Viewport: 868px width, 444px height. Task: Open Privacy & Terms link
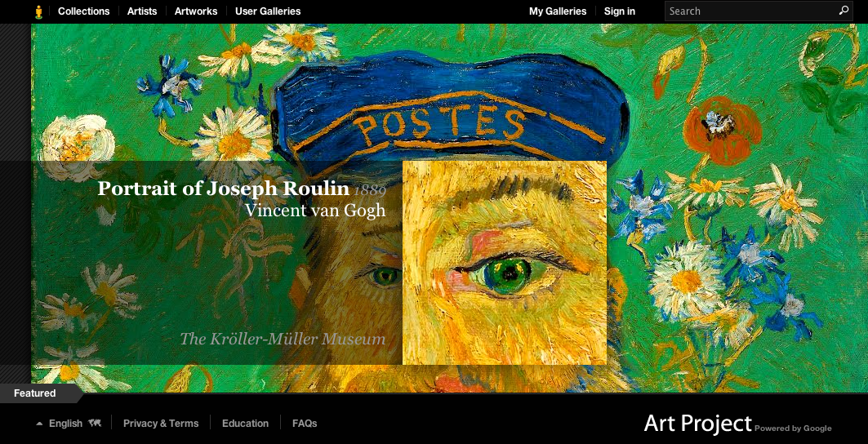161,424
